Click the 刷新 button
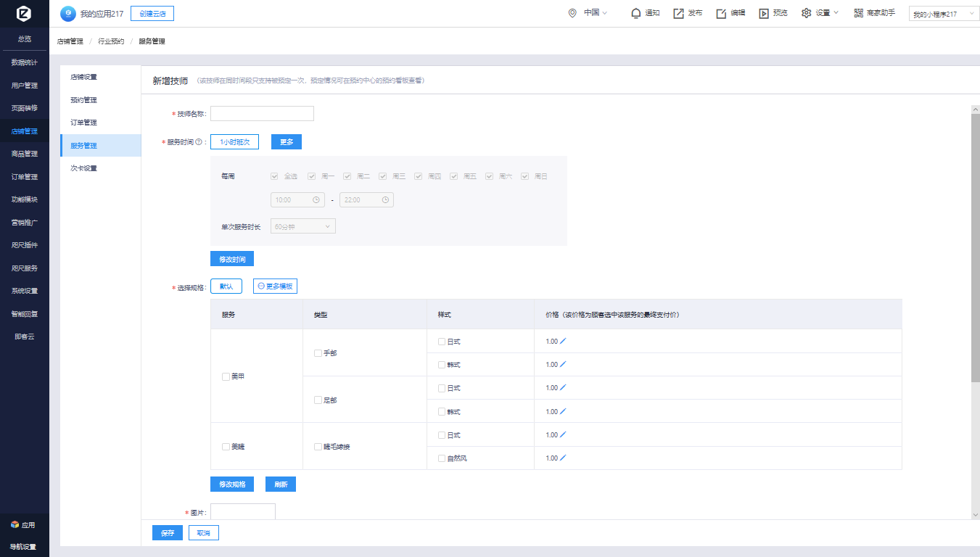Screen dimensions: 980x557 pos(281,484)
